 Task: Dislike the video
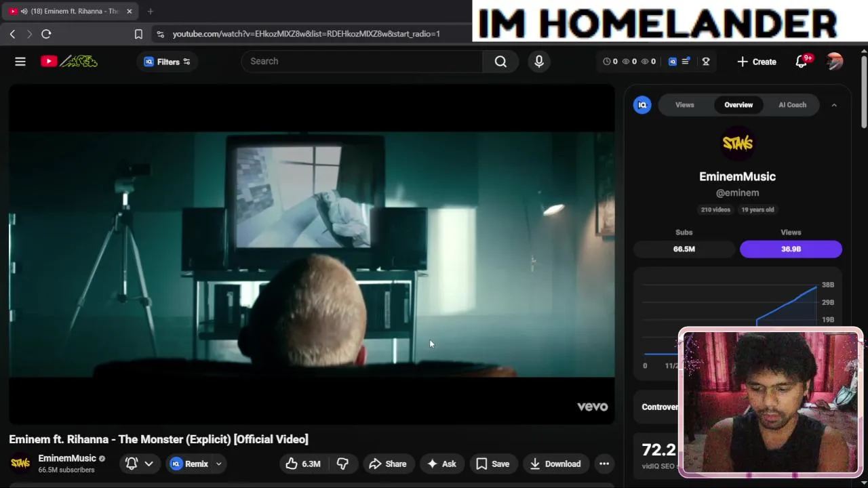342,464
